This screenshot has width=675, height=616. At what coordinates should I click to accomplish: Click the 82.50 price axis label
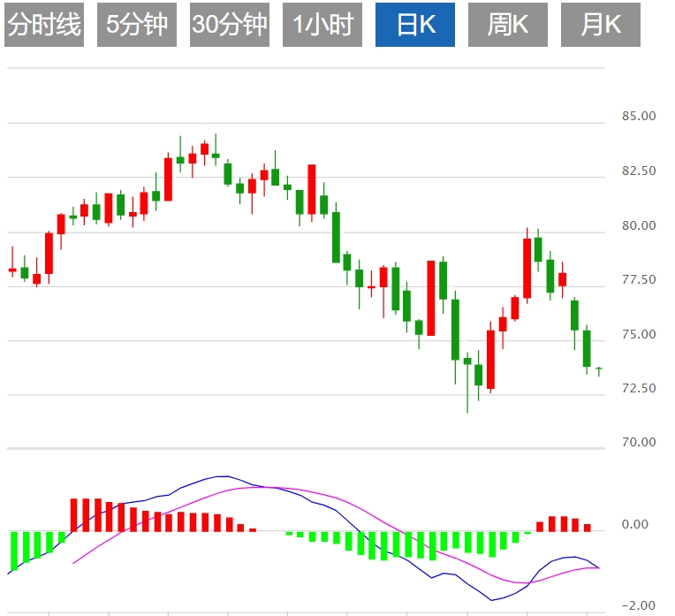pos(638,171)
